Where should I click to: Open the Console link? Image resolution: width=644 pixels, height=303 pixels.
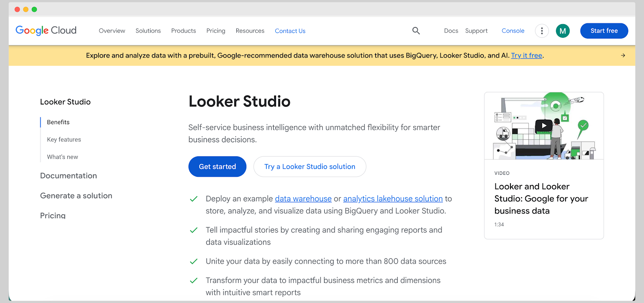point(513,31)
